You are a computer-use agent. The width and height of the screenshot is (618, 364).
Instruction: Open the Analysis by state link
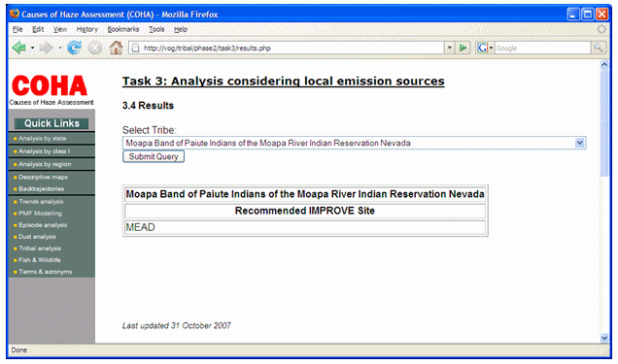click(x=42, y=139)
